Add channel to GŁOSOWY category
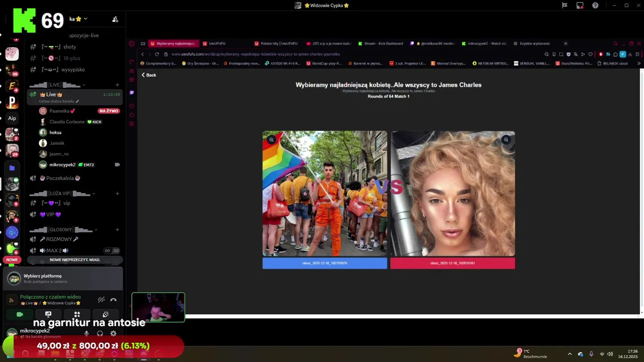This screenshot has height=362, width=644. (117, 230)
